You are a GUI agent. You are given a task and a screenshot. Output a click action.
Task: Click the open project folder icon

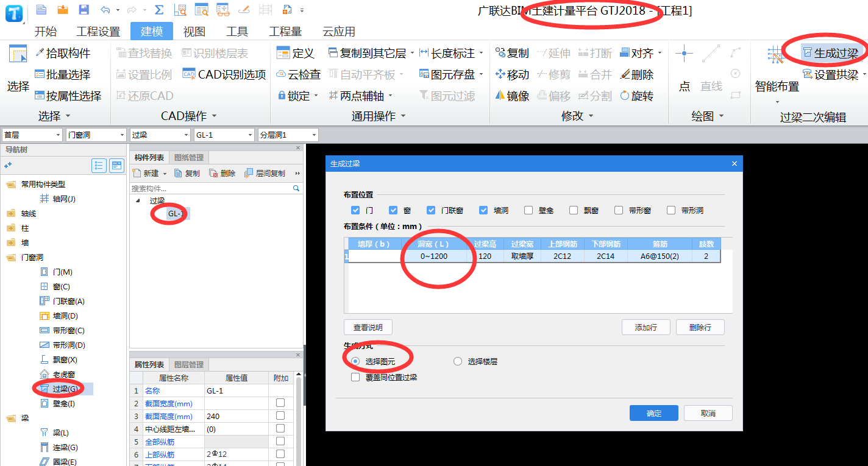tap(62, 9)
